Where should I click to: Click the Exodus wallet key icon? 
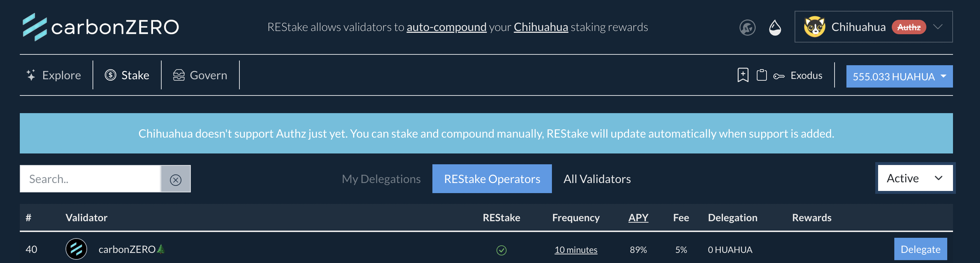779,76
